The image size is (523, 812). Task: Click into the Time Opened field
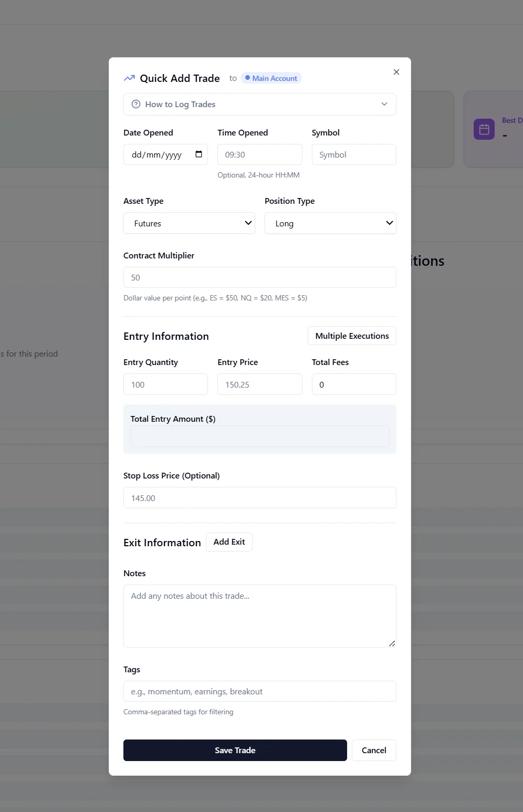coord(260,154)
